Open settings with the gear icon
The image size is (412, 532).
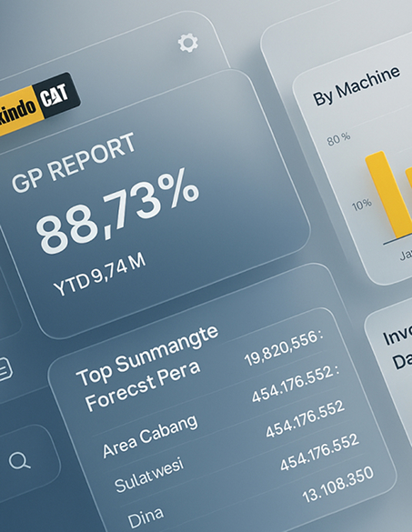click(x=188, y=43)
